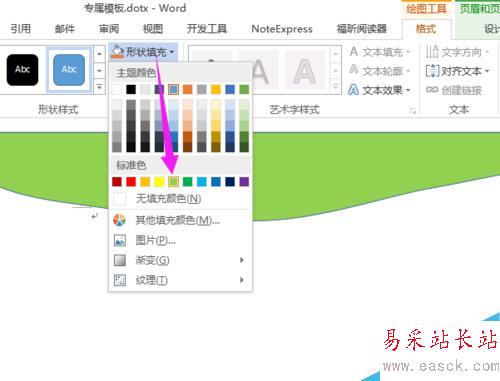Open Text Effects (文本效果) dropdown
The image size is (500, 381).
379,90
